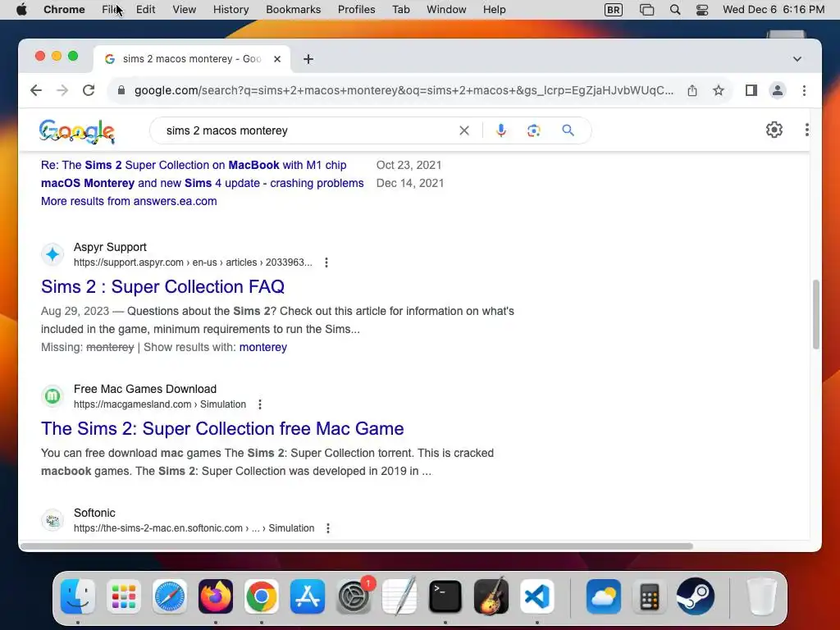Open Trash from the dock
This screenshot has width=840, height=630.
coord(762,596)
